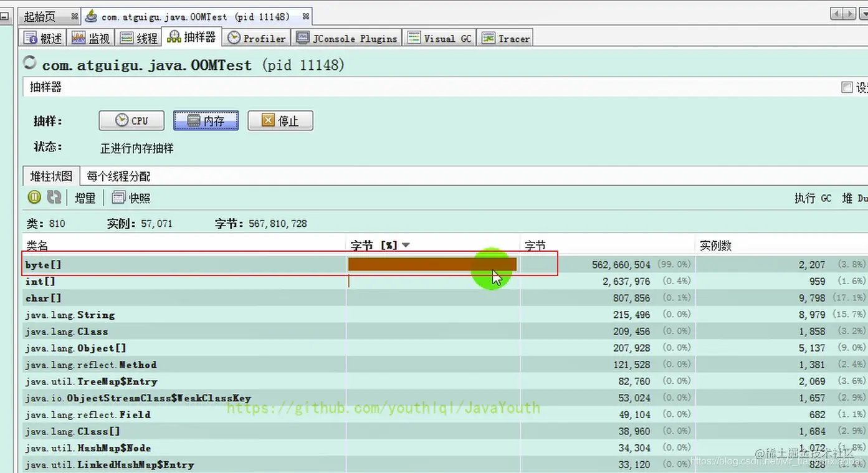868x473 pixels.
Task: Select the 抽样器 tab
Action: tap(191, 37)
